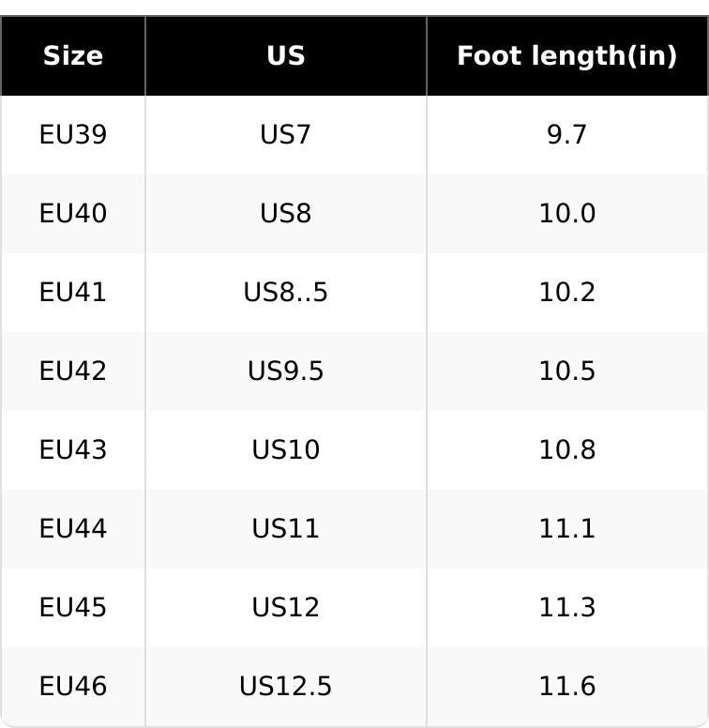Click the Foot length(in) column header

pyautogui.click(x=567, y=55)
